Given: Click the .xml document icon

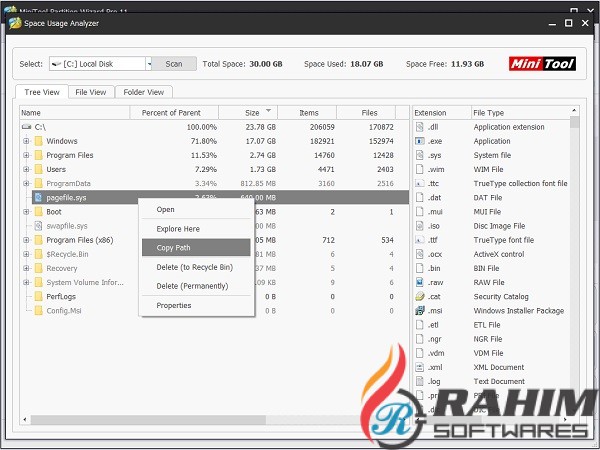Looking at the screenshot, I should click(x=420, y=367).
